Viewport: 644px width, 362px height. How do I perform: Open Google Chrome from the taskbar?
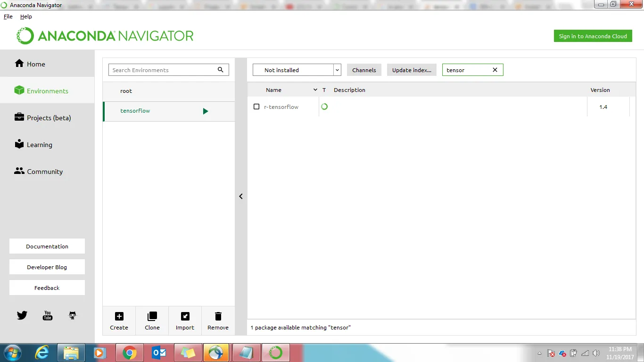pos(130,353)
